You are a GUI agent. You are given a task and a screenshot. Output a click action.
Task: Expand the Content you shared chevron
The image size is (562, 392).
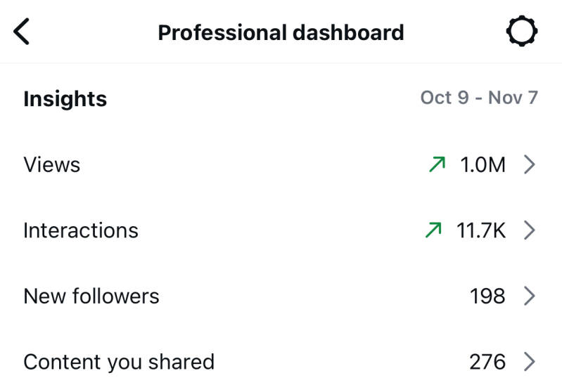(x=530, y=362)
